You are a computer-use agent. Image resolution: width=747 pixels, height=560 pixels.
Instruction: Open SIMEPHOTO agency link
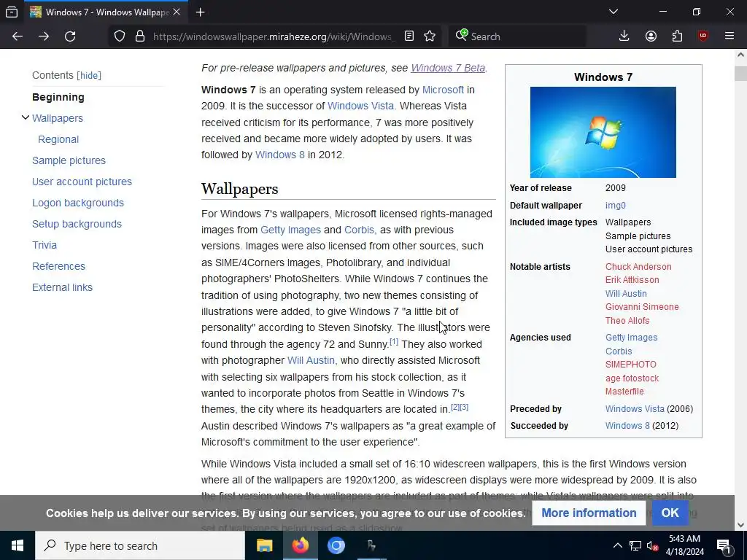[631, 365]
